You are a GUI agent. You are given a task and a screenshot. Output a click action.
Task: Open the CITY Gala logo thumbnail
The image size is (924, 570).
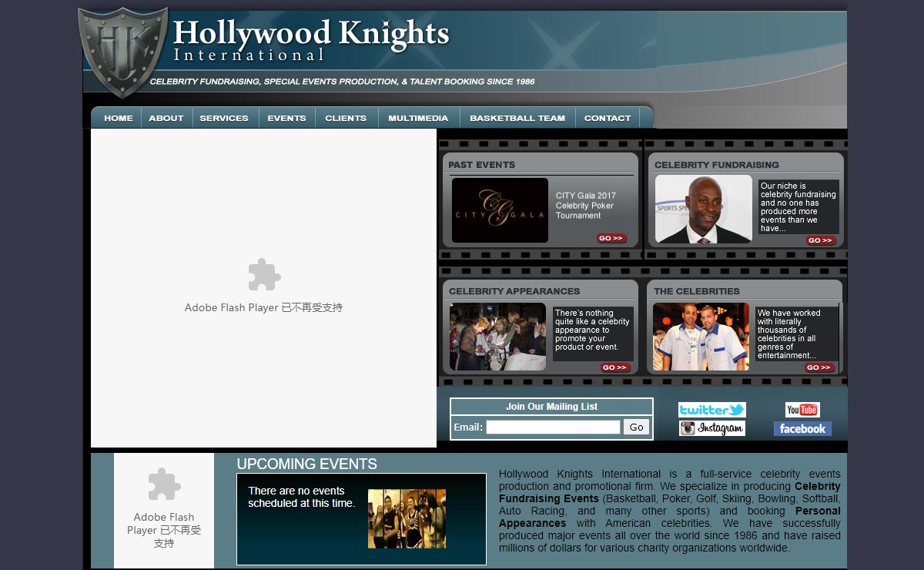click(500, 210)
